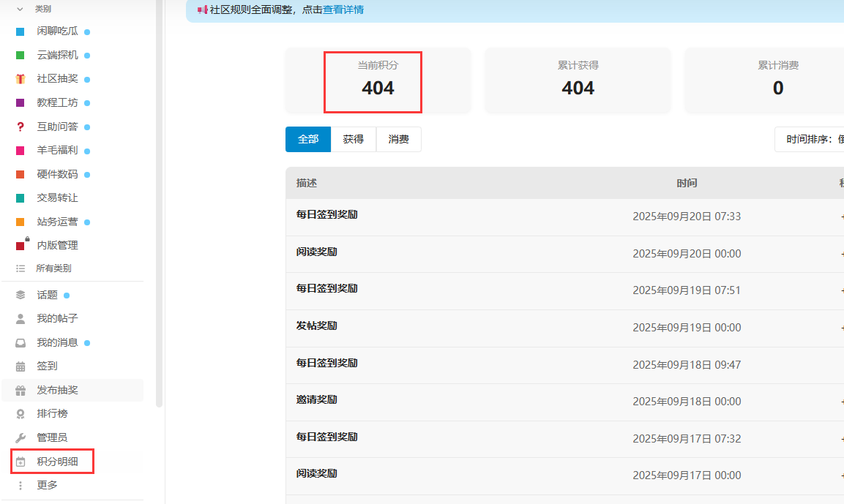Viewport: 844px width, 504px height.
Task: Click the question mark icon for 互助问答
Action: [x=20, y=127]
